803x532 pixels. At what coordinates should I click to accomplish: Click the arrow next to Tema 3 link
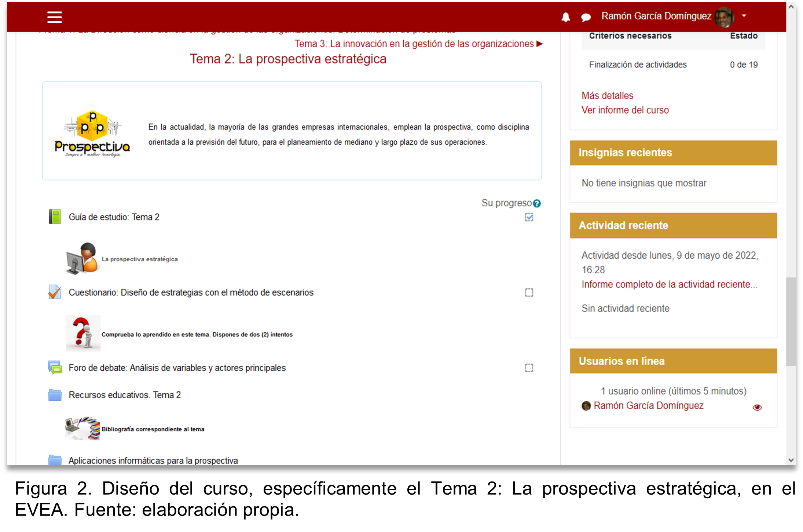pos(539,44)
